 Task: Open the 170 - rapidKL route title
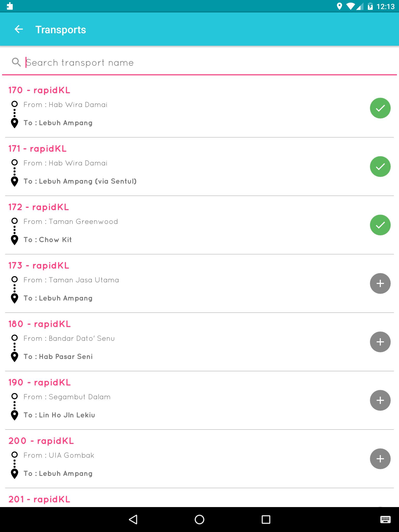coord(39,90)
